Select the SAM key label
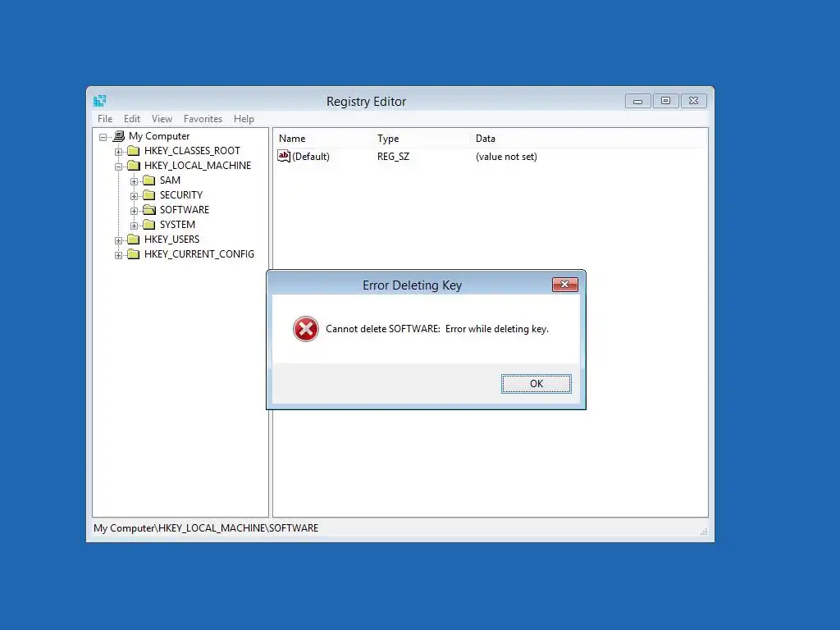Viewport: 840px width, 630px height. 170,180
